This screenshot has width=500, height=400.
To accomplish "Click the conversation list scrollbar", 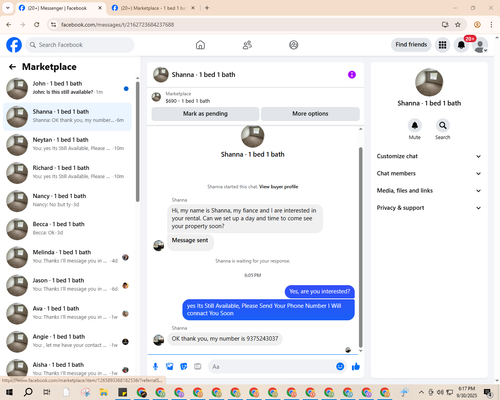I will (137, 142).
